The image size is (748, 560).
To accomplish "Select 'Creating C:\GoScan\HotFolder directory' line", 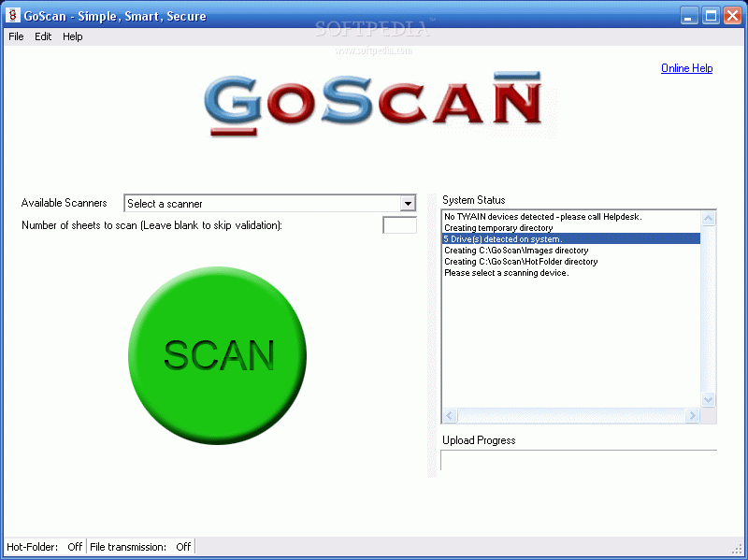I will (571, 262).
